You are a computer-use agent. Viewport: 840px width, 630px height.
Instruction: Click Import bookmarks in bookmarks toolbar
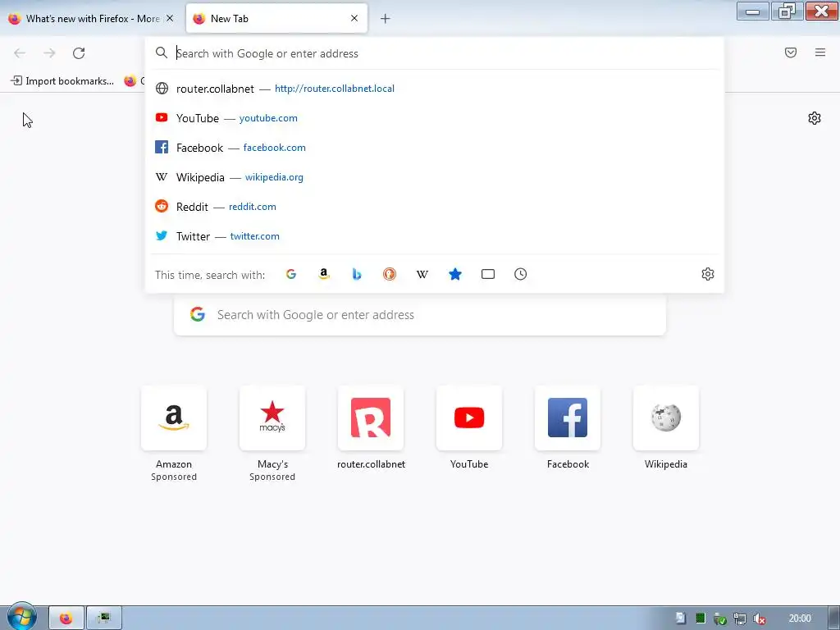pos(62,81)
